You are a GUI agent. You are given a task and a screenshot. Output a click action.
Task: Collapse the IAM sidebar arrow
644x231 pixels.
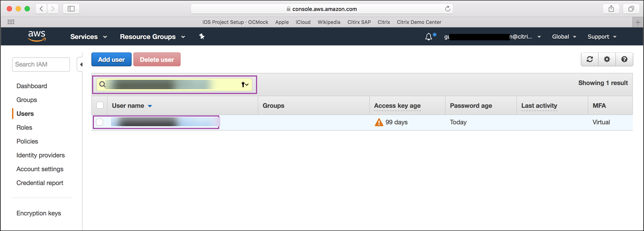click(x=81, y=65)
